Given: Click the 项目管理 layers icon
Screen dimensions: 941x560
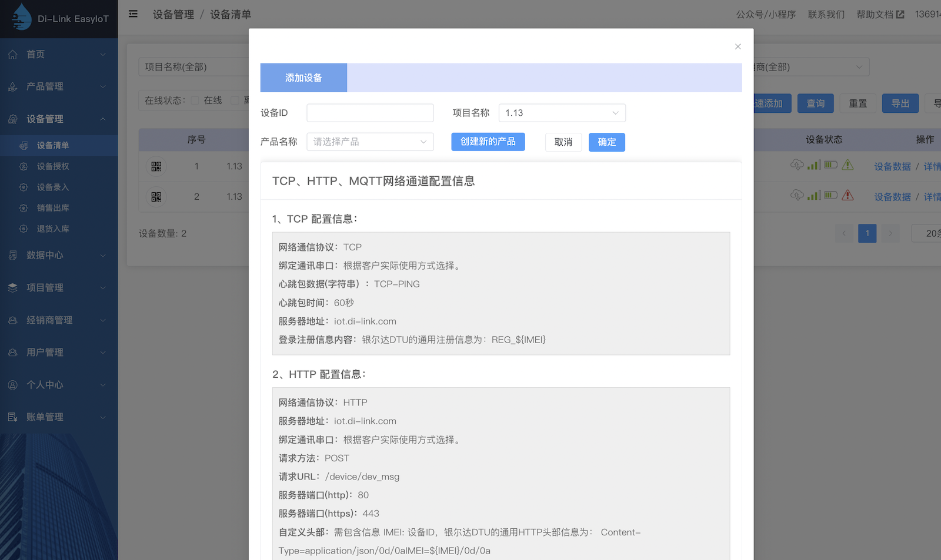Looking at the screenshot, I should tap(12, 287).
